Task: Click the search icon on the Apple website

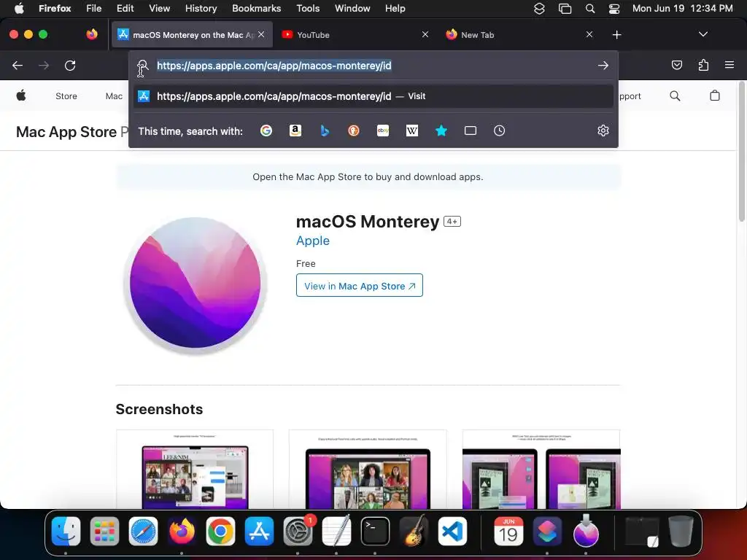Action: [x=675, y=96]
